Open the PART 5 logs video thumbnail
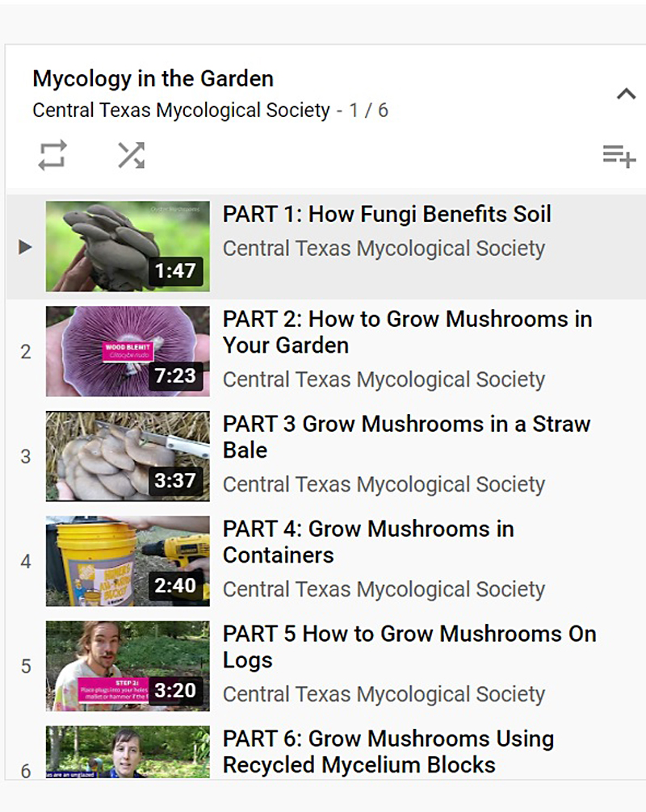646x812 pixels. click(x=128, y=666)
